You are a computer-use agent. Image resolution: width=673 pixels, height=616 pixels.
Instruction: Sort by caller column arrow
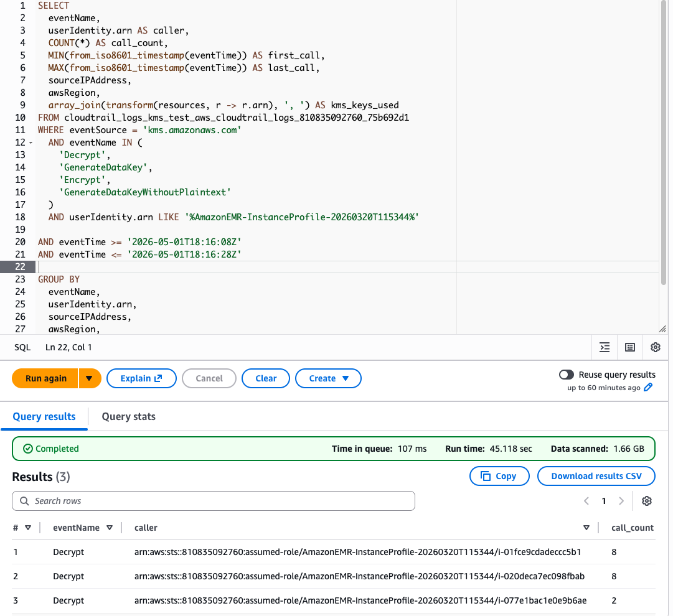coord(586,528)
